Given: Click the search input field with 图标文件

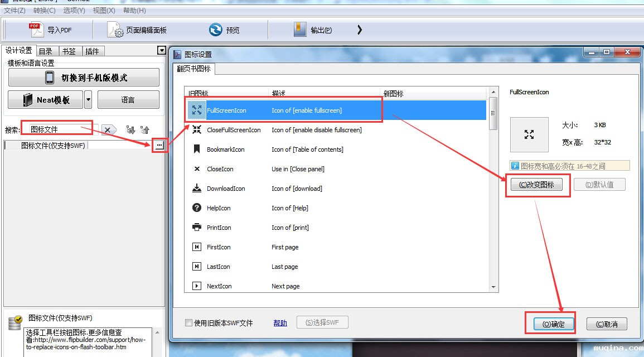Looking at the screenshot, I should [x=59, y=129].
